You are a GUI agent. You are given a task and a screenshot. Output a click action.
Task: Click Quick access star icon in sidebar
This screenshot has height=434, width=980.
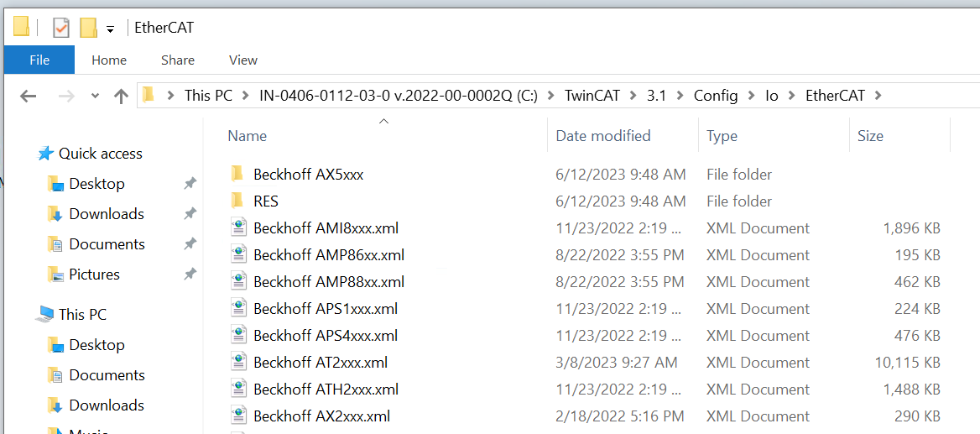point(45,154)
